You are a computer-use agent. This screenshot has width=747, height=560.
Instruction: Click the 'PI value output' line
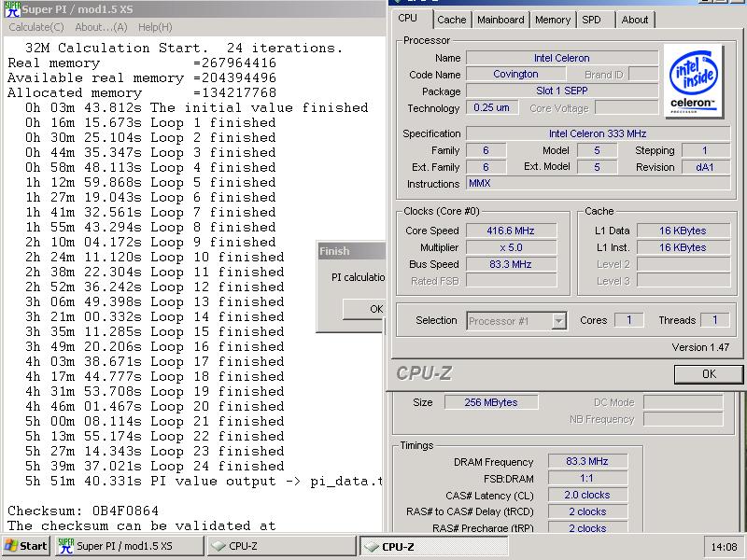pos(204,482)
